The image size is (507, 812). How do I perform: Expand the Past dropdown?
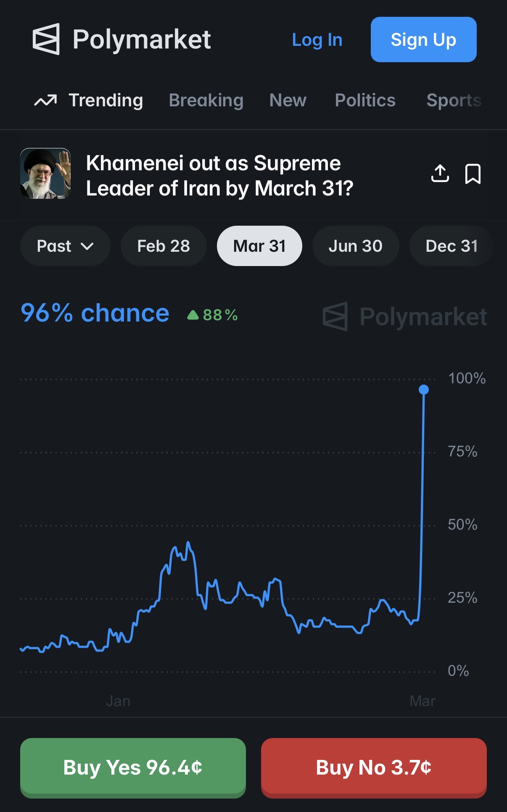pos(65,246)
